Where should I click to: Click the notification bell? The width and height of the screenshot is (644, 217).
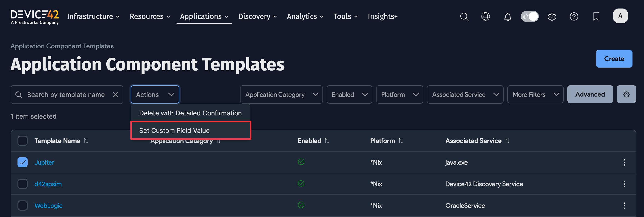pos(508,17)
